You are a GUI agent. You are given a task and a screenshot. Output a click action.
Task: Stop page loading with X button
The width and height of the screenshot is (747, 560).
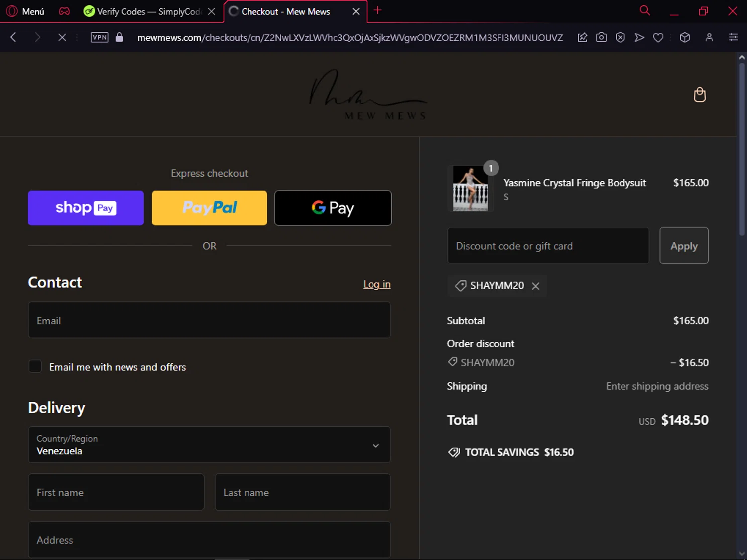pyautogui.click(x=62, y=37)
